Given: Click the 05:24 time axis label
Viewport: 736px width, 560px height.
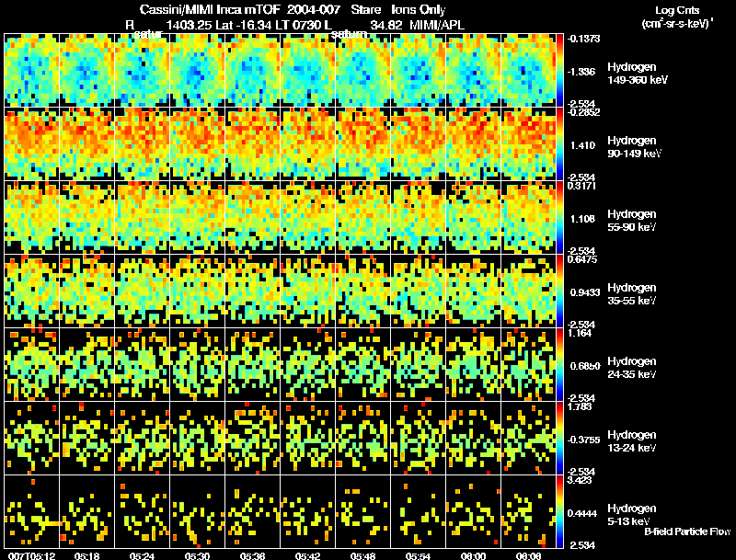Looking at the screenshot, I should click(143, 556).
